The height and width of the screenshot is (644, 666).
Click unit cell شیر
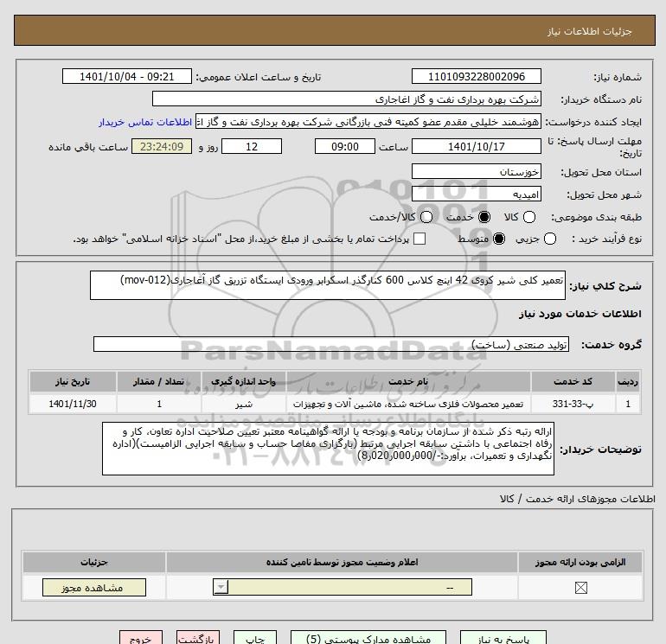pos(243,404)
